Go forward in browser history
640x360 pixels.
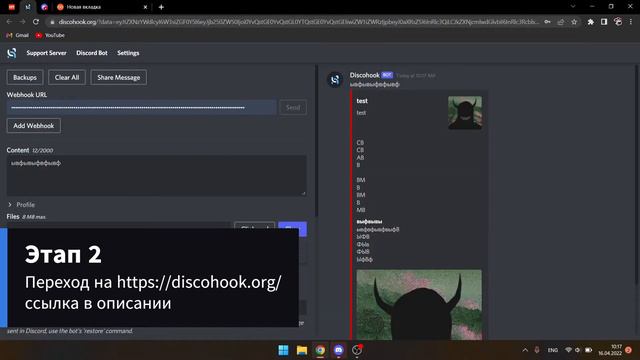[22, 22]
